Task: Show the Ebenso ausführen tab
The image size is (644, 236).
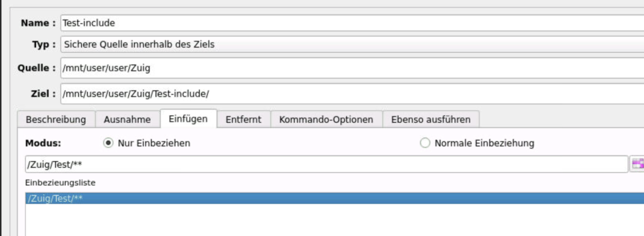Action: click(x=431, y=120)
